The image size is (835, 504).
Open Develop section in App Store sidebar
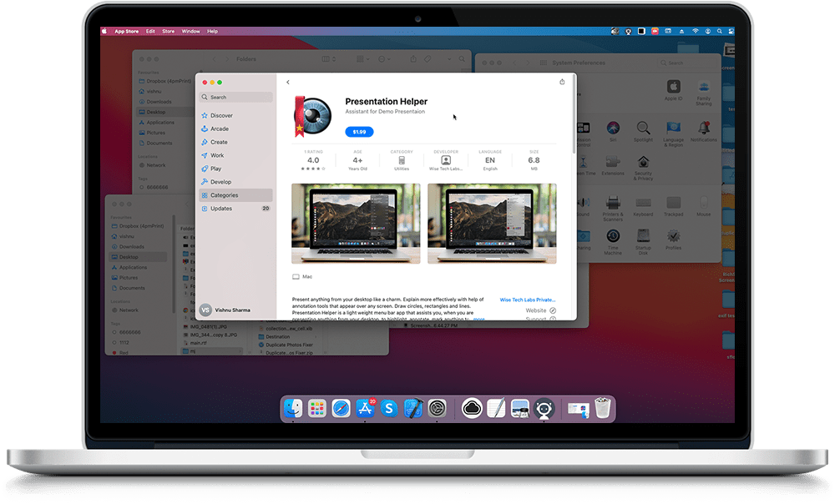pos(220,182)
